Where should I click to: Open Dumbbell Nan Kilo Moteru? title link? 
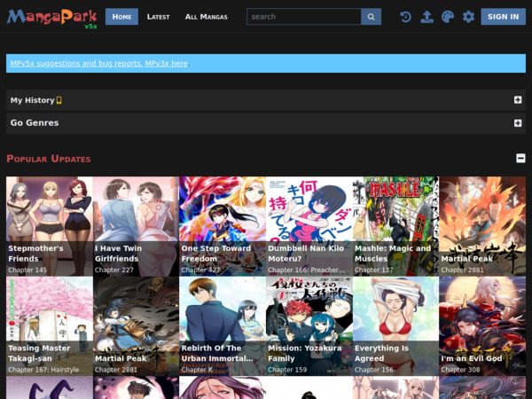point(306,254)
